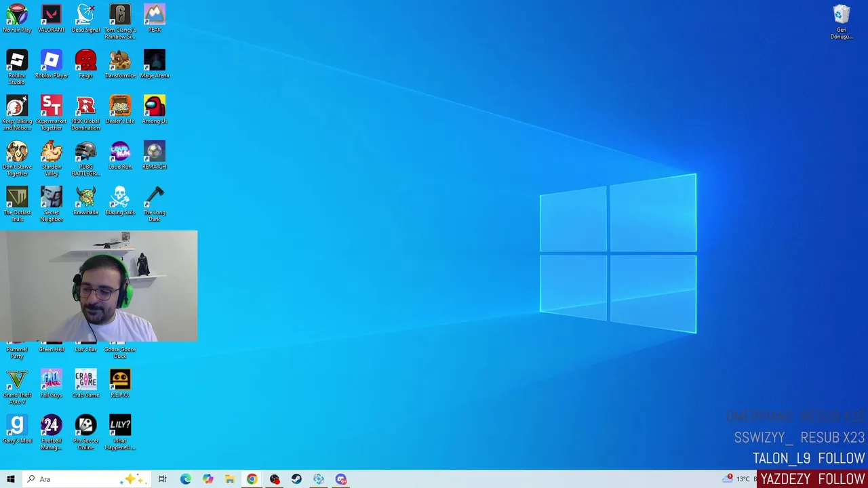Screen dimensions: 868x488
Task: Open Steam from the taskbar
Action: pos(296,479)
